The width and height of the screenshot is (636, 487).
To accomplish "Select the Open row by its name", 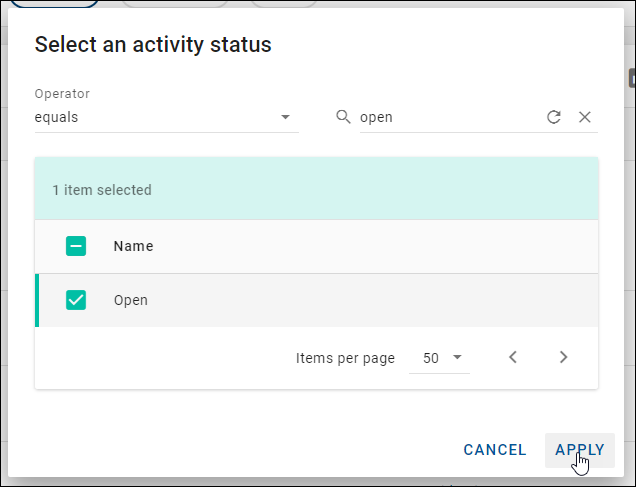I will pos(131,300).
